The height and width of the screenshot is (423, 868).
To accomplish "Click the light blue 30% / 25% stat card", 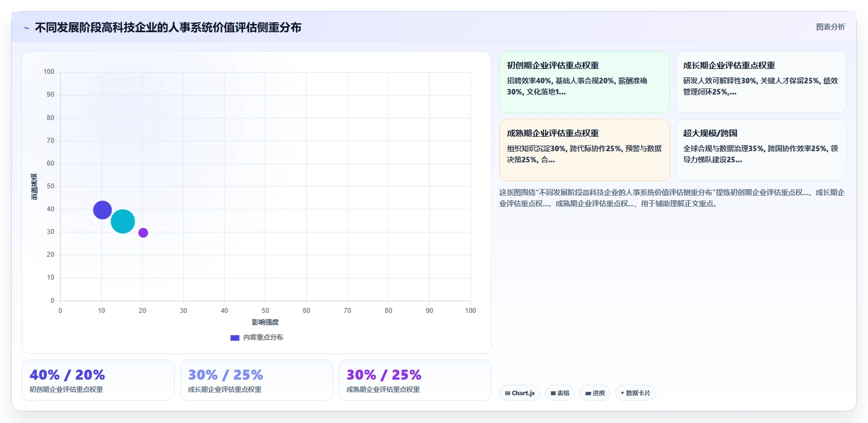I will coord(256,380).
